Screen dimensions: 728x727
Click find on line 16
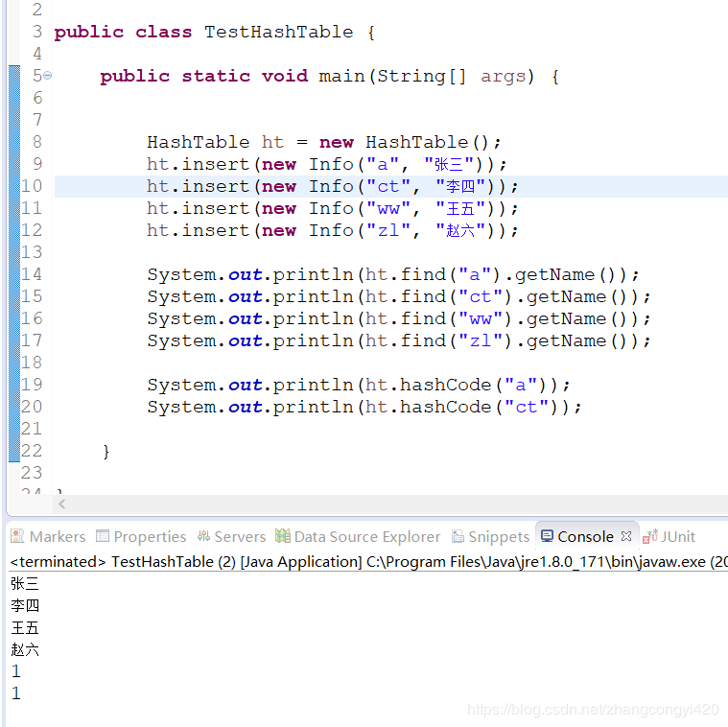click(x=423, y=318)
